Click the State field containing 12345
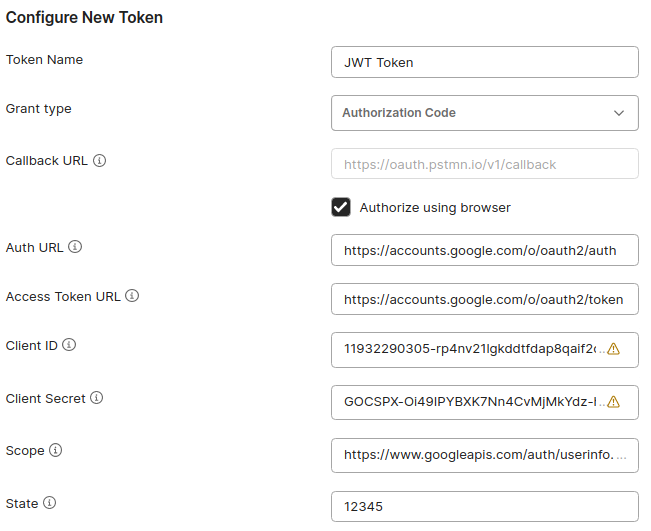This screenshot has width=651, height=531. click(484, 507)
